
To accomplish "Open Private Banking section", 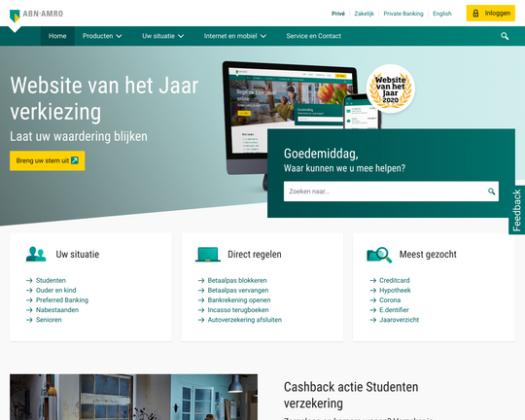I will 403,14.
